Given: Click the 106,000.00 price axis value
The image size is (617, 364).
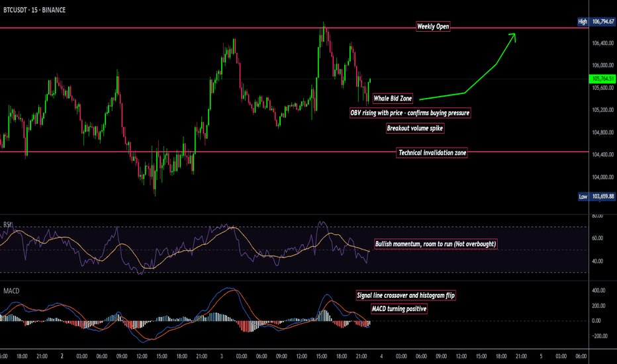Looking at the screenshot, I should click(x=603, y=66).
